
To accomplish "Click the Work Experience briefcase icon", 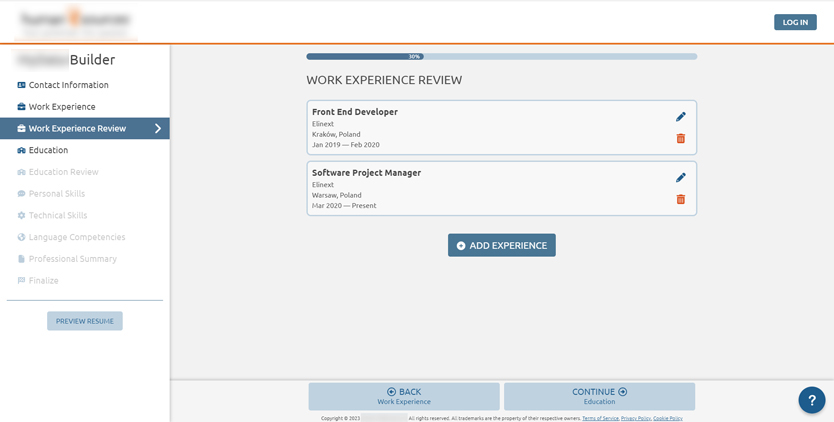I will point(21,107).
